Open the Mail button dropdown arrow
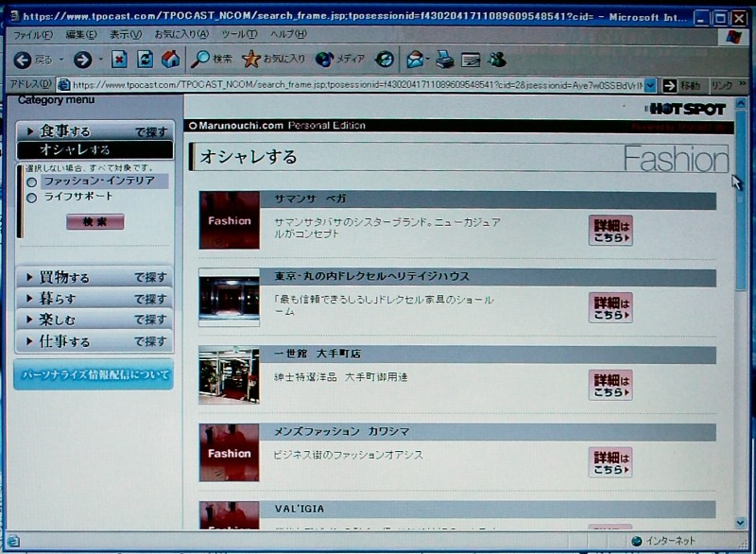The width and height of the screenshot is (756, 554). (428, 60)
